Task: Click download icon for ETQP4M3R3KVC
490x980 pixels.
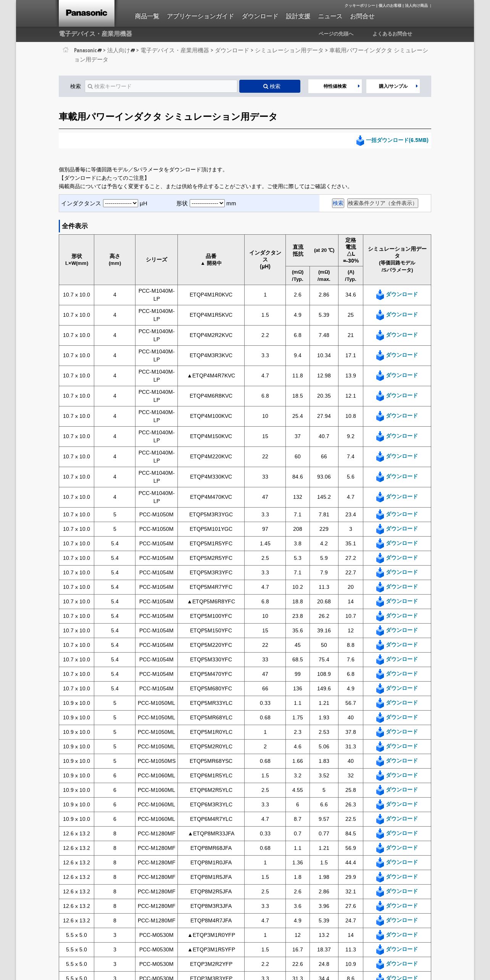Action: click(380, 355)
